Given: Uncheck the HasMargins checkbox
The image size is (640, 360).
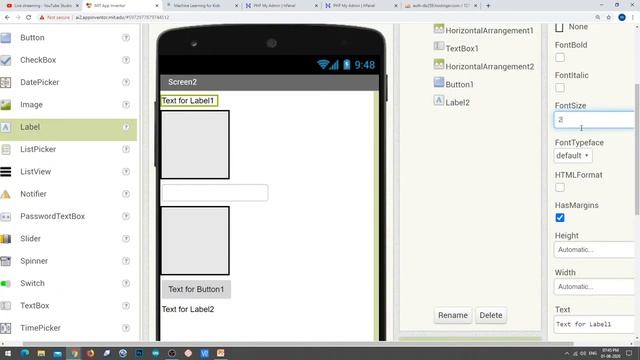Looking at the screenshot, I should tap(560, 218).
